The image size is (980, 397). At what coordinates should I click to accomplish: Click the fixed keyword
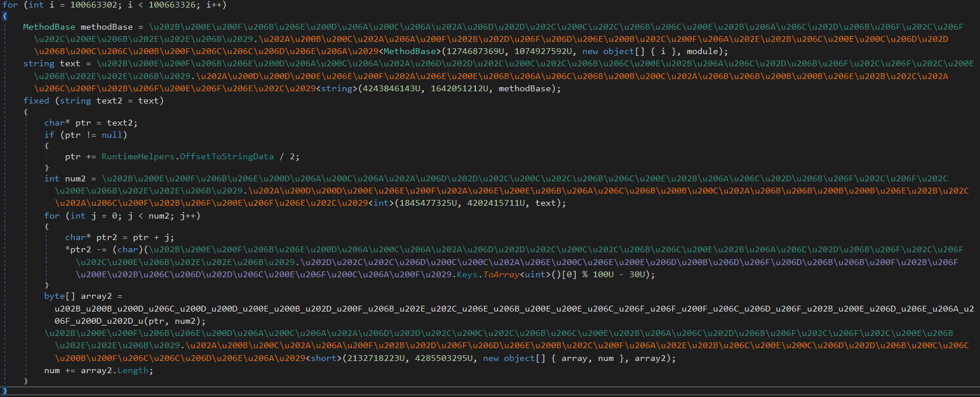click(36, 101)
